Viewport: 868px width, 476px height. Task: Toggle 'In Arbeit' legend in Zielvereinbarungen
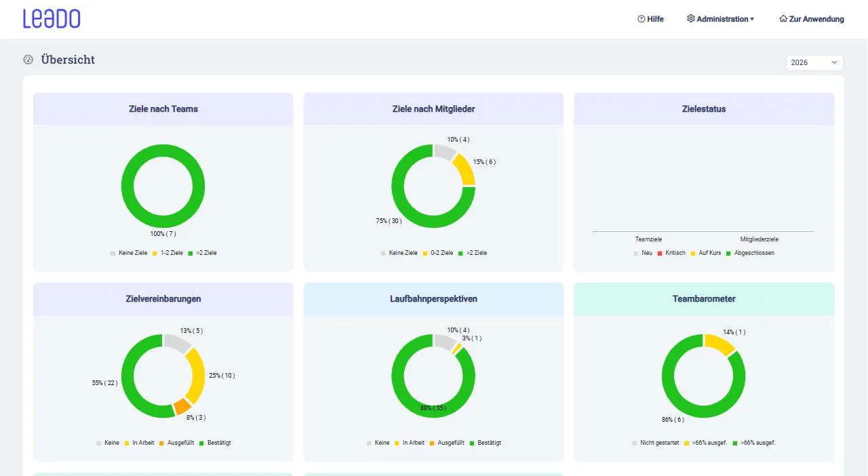pos(139,443)
